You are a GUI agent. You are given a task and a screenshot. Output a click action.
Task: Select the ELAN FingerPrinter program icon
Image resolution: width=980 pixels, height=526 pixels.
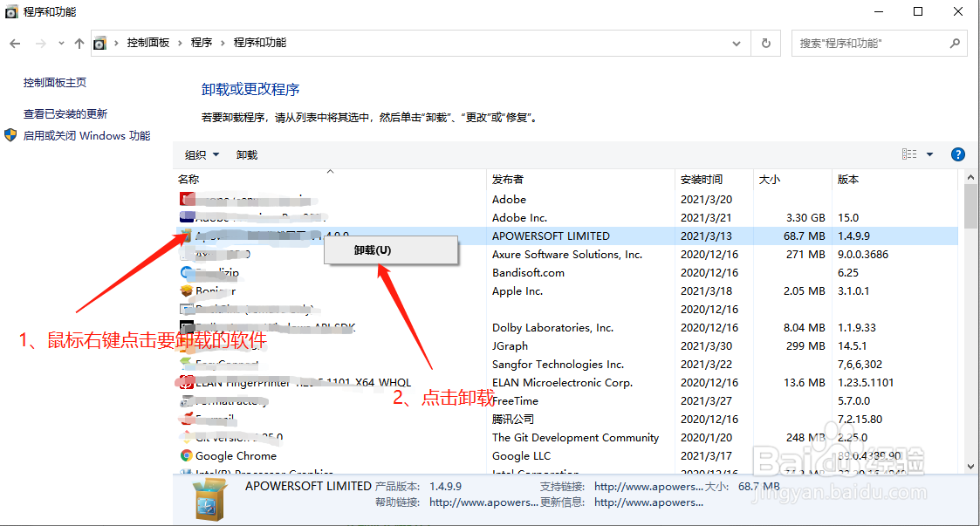click(x=185, y=382)
